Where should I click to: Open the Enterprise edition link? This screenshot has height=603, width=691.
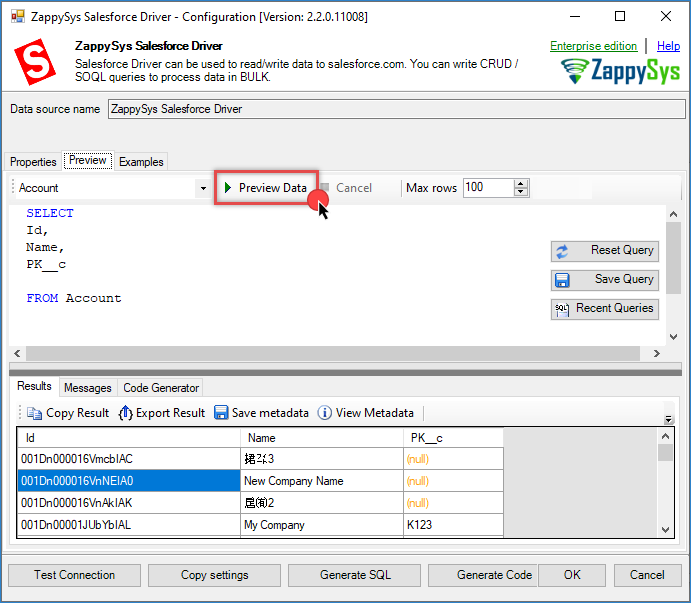(x=593, y=46)
